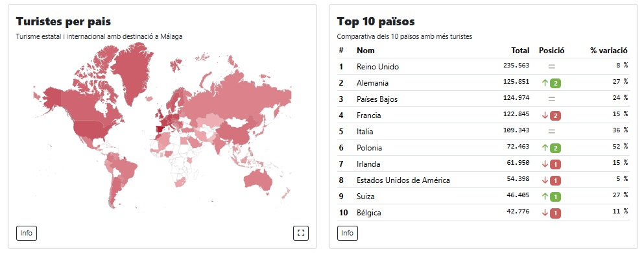Click Alemania's green up-arrow position badge

(x=552, y=83)
